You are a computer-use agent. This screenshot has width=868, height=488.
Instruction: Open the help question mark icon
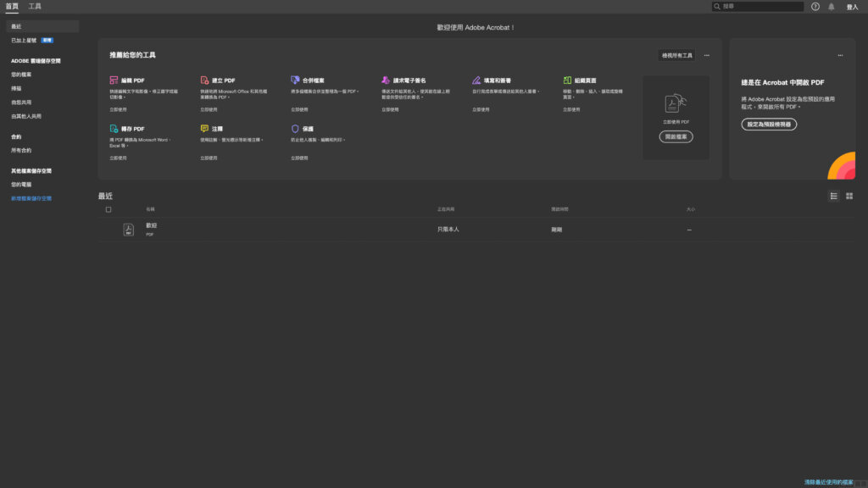[815, 7]
